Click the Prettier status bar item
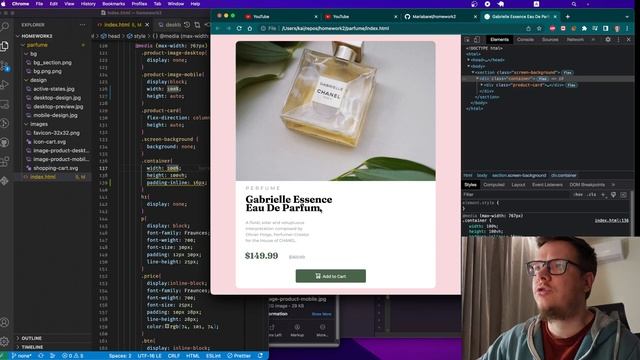Screen dimensions: 640x360 tap(239, 356)
